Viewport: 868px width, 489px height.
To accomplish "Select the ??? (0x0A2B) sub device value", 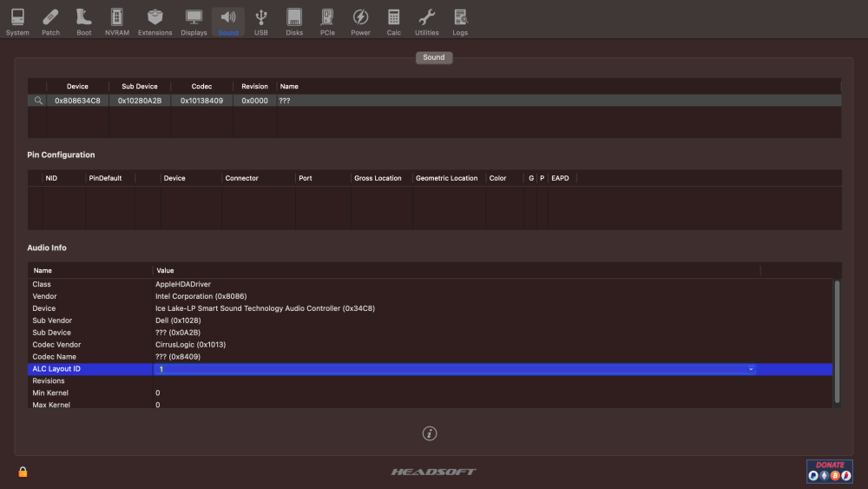I will coord(178,333).
